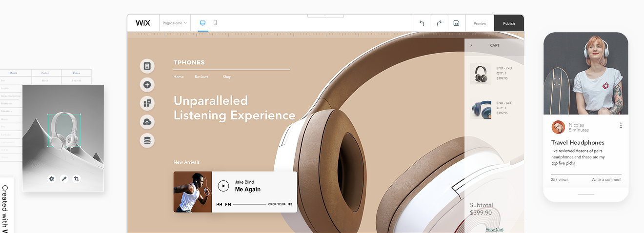Screen dimensions: 644x233
Task: Mute the audio player volume
Action: (290, 204)
